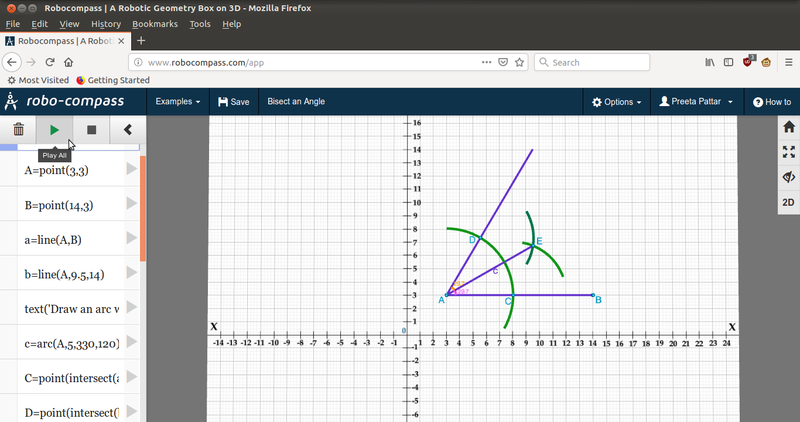Open page actions three-dots menu
The height and width of the screenshot is (422, 800).
(x=486, y=62)
